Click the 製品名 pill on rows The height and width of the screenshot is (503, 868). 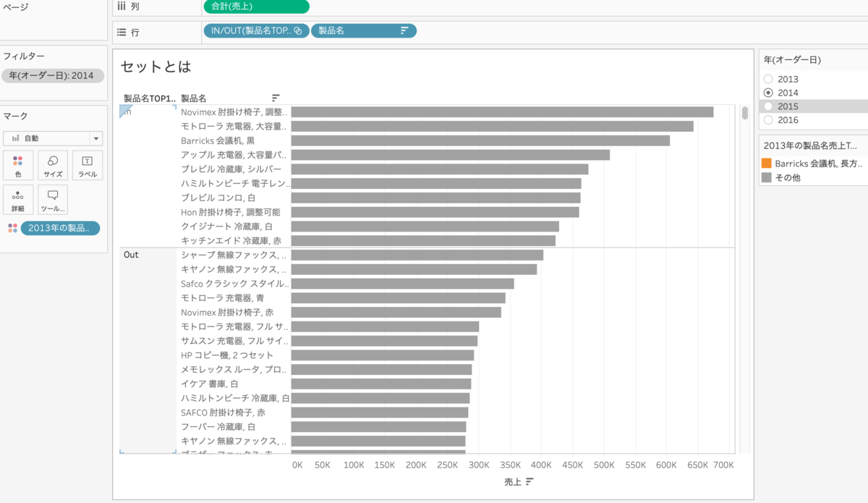tap(364, 30)
